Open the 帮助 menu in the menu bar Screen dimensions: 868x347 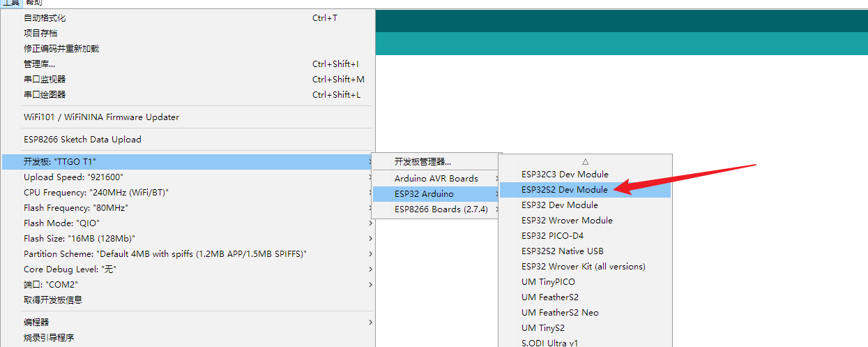click(x=33, y=3)
